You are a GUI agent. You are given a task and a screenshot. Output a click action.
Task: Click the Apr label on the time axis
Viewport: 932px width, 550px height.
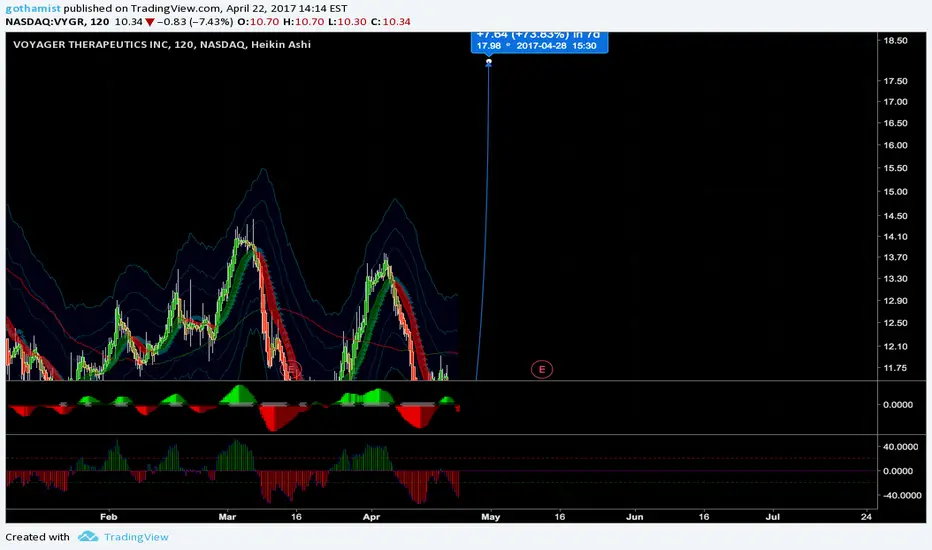click(371, 517)
